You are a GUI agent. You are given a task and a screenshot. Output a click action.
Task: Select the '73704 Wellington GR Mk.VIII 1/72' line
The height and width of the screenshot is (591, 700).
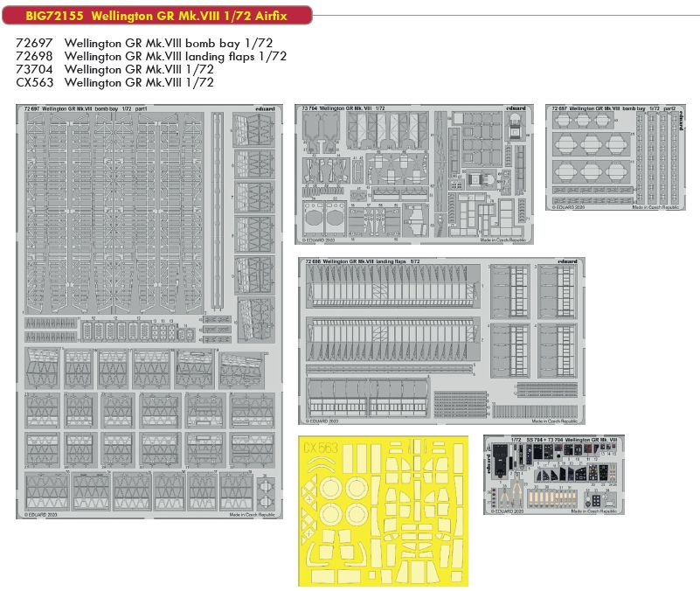coord(114,69)
